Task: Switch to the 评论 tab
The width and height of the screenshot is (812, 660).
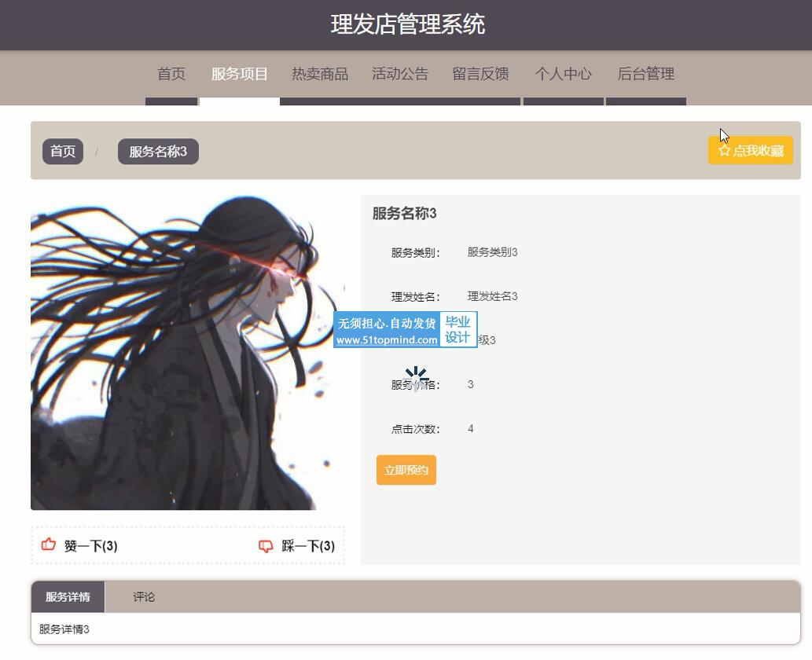Action: coord(143,597)
